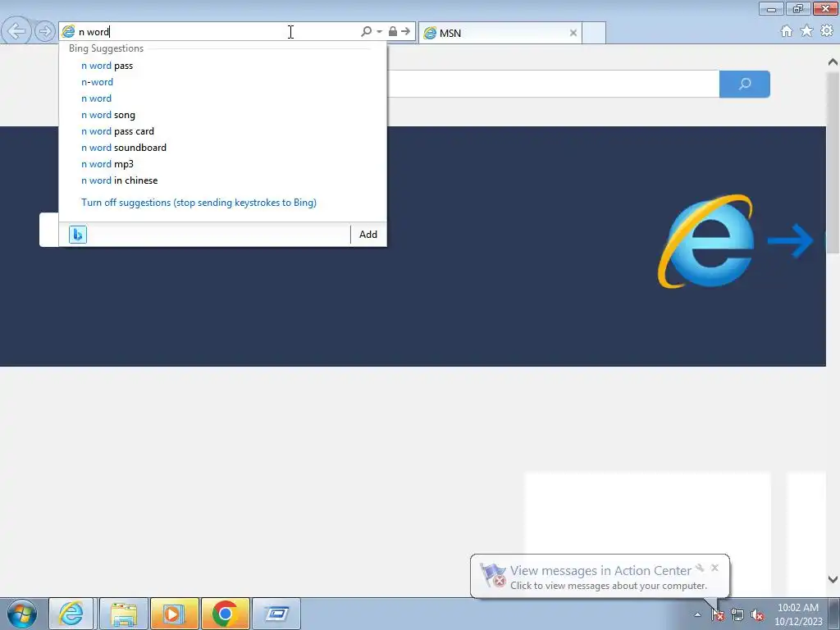The width and height of the screenshot is (840, 630).
Task: Click the network status tray icon
Action: click(737, 614)
